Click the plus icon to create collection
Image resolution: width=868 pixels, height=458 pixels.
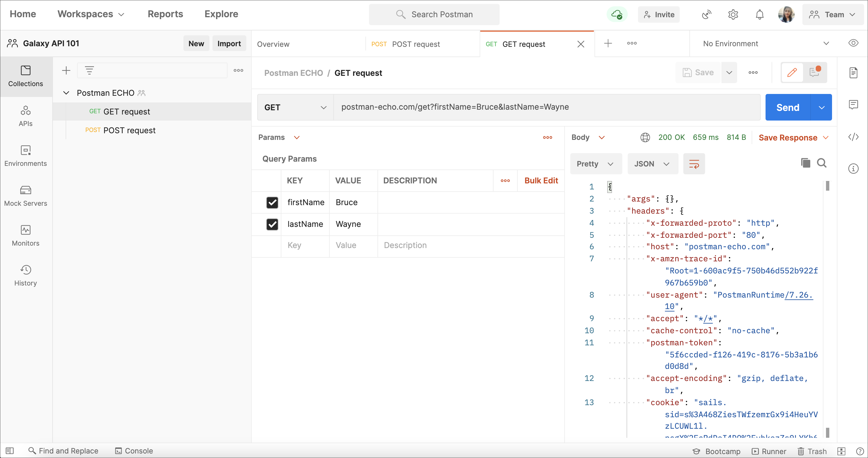coord(66,70)
